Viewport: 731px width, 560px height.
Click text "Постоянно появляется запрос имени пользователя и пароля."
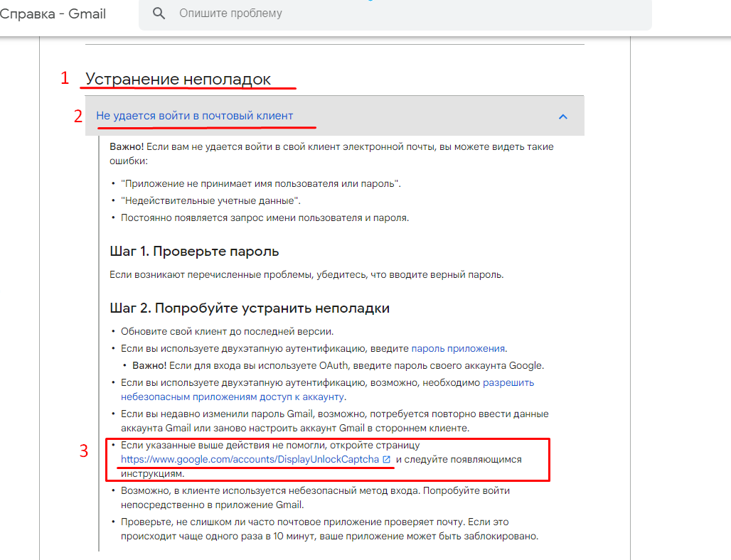265,217
